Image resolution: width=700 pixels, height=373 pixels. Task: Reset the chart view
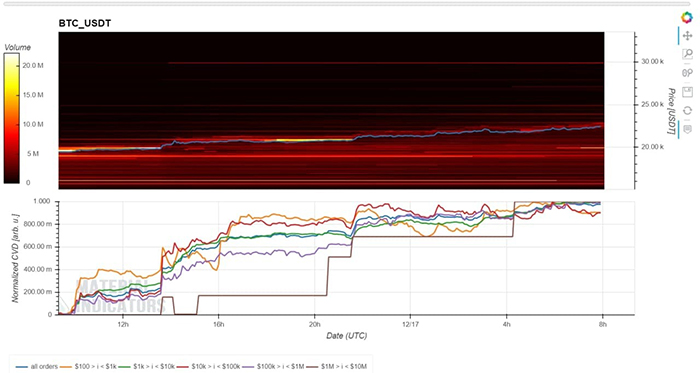[x=687, y=110]
